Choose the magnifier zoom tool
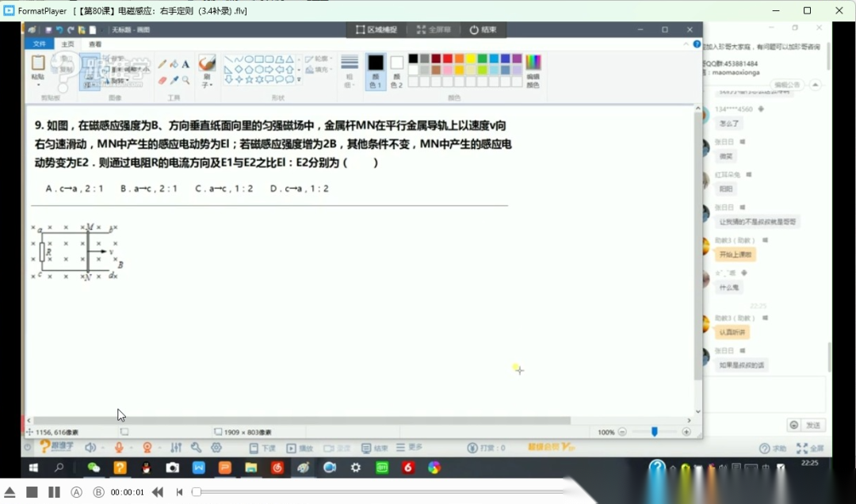This screenshot has width=856, height=504. point(185,80)
